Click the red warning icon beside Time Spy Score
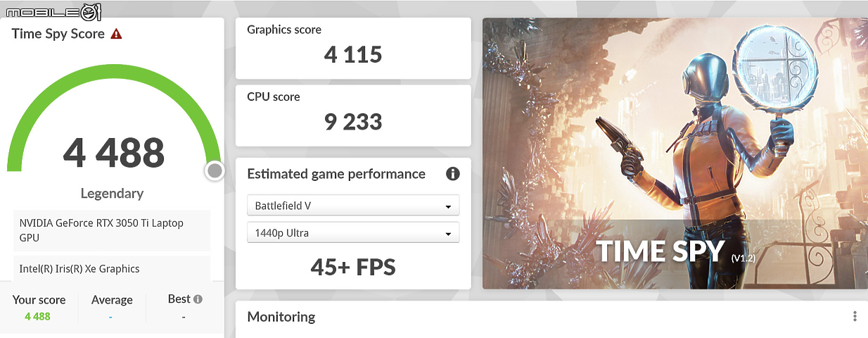Screen dimensions: 868x338 (116, 34)
